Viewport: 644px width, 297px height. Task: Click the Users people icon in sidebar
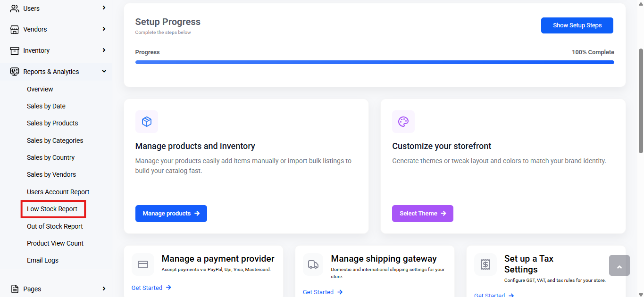(15, 8)
